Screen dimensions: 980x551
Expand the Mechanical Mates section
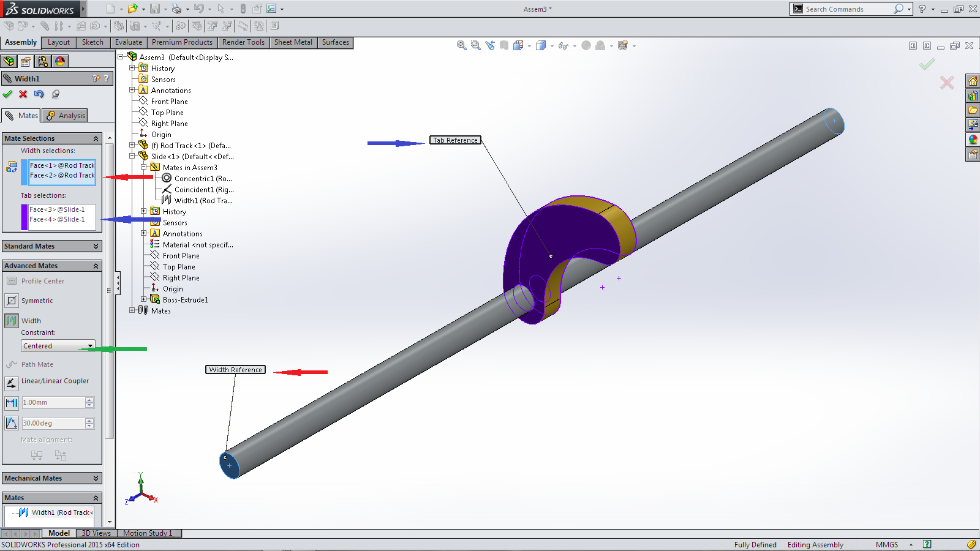tap(96, 478)
